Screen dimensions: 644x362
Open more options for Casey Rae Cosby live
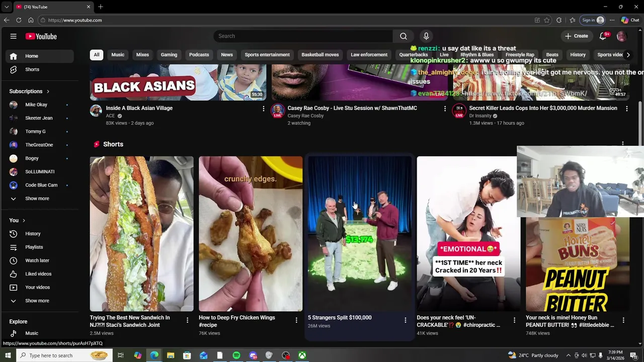point(445,109)
